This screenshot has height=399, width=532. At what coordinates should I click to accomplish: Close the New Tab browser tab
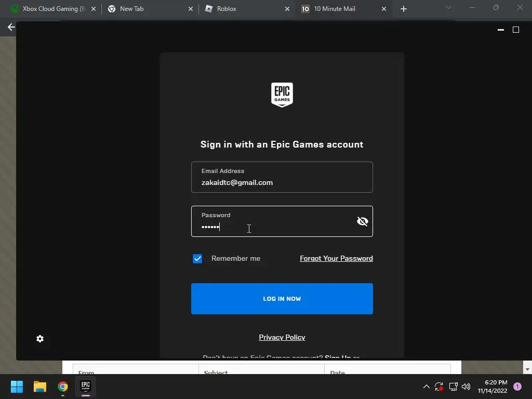point(191,9)
